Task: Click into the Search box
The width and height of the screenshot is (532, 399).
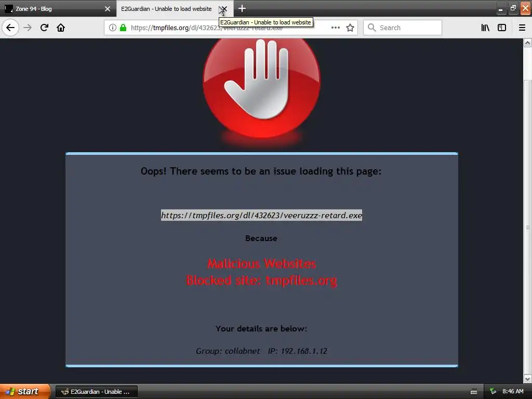Action: 403,28
